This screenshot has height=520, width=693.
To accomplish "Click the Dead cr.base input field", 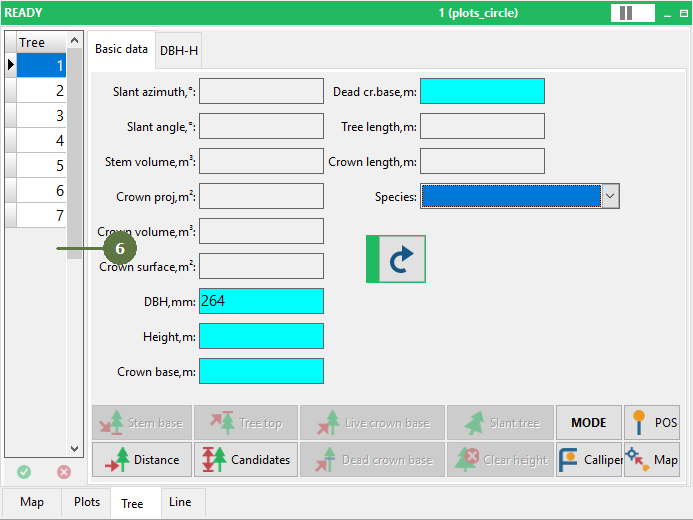I will (482, 91).
